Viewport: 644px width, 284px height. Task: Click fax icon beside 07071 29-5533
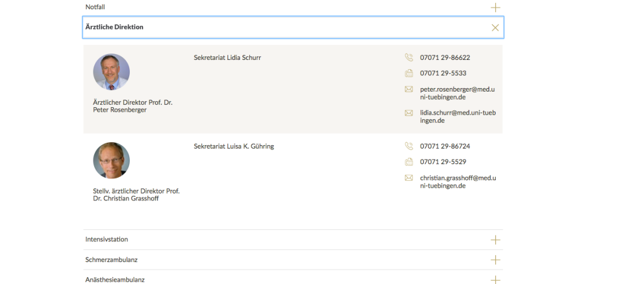409,73
